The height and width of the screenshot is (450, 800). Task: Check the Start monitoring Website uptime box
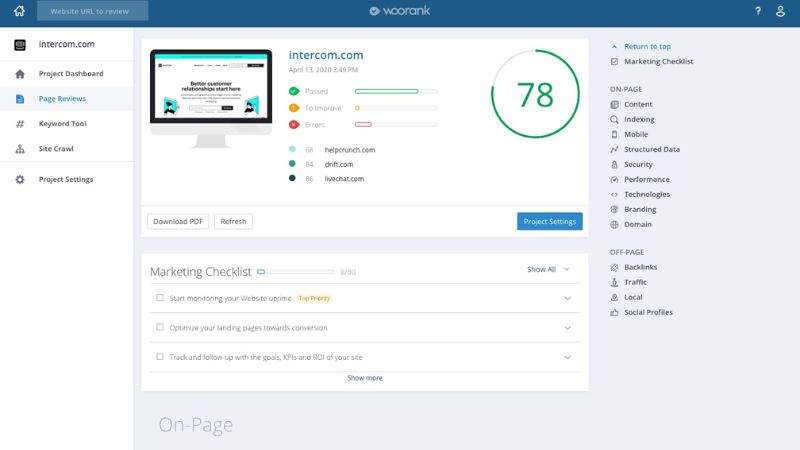tap(160, 298)
